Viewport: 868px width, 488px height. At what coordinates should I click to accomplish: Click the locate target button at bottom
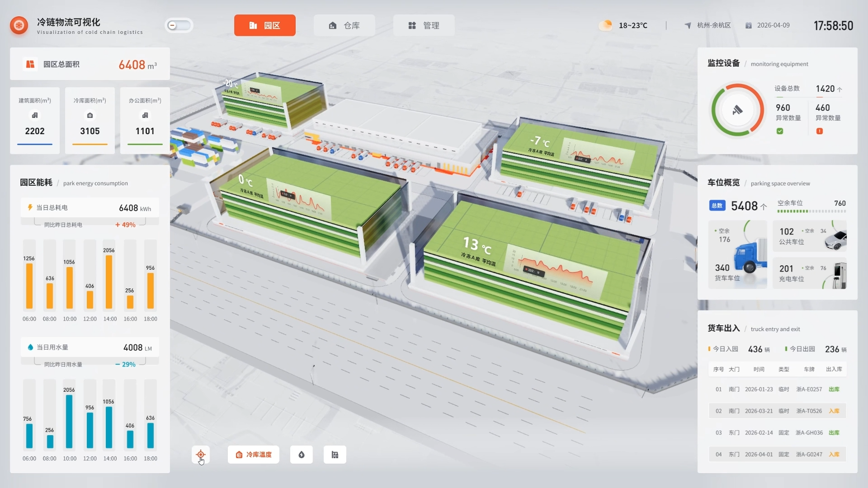click(201, 455)
